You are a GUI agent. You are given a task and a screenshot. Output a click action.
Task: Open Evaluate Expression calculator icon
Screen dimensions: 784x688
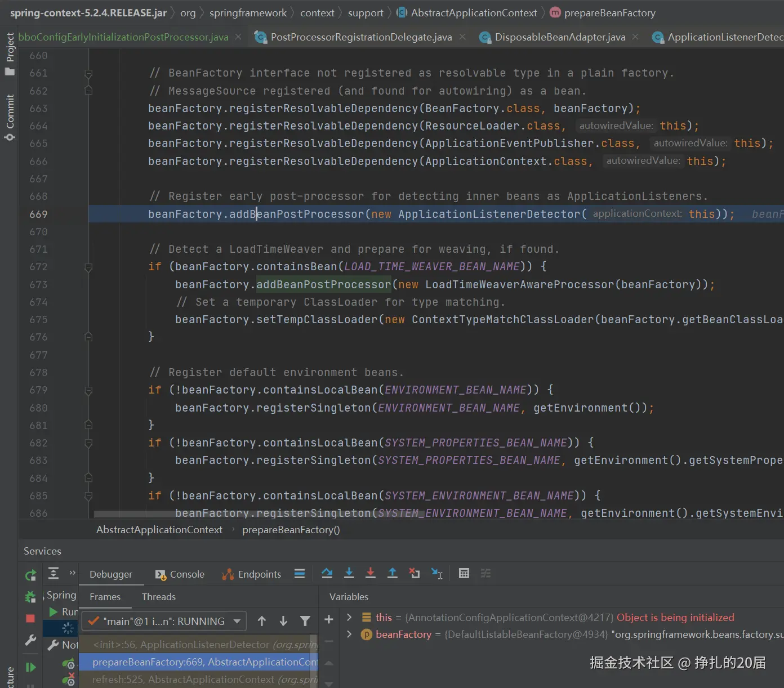[464, 574]
